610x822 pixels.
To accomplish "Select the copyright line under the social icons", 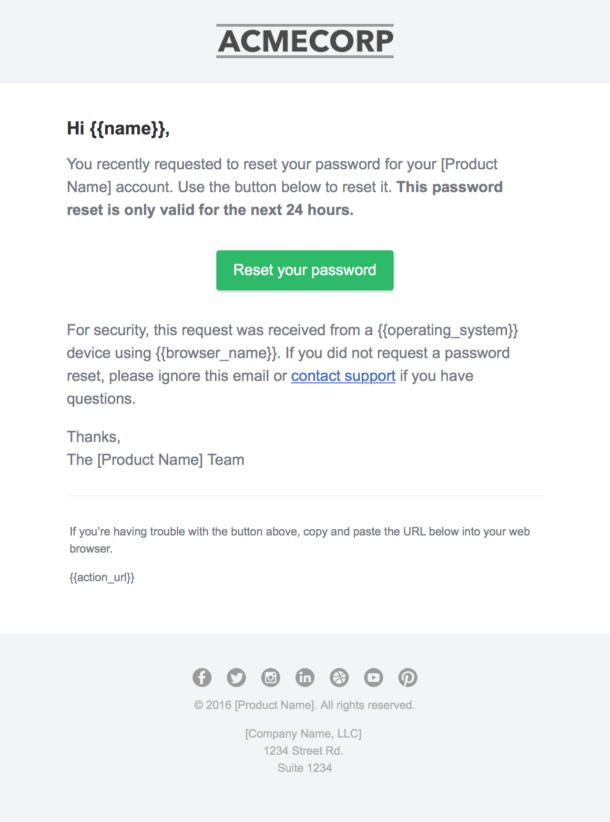I will click(x=305, y=704).
